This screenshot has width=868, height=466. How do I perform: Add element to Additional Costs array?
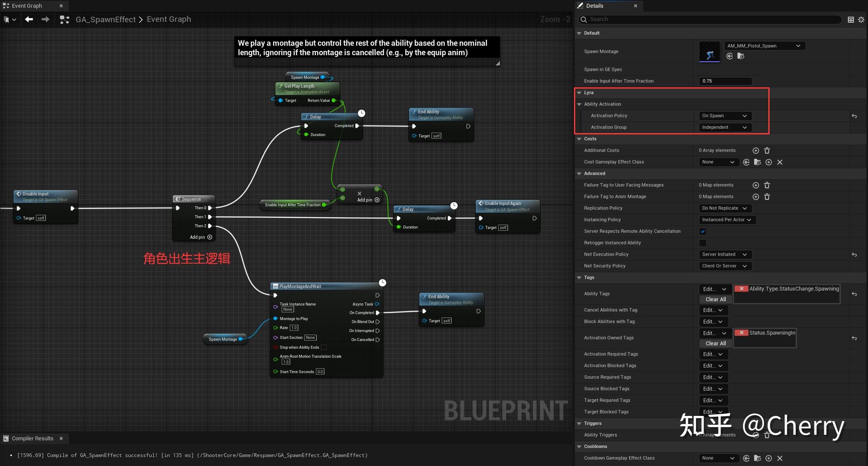tap(756, 151)
